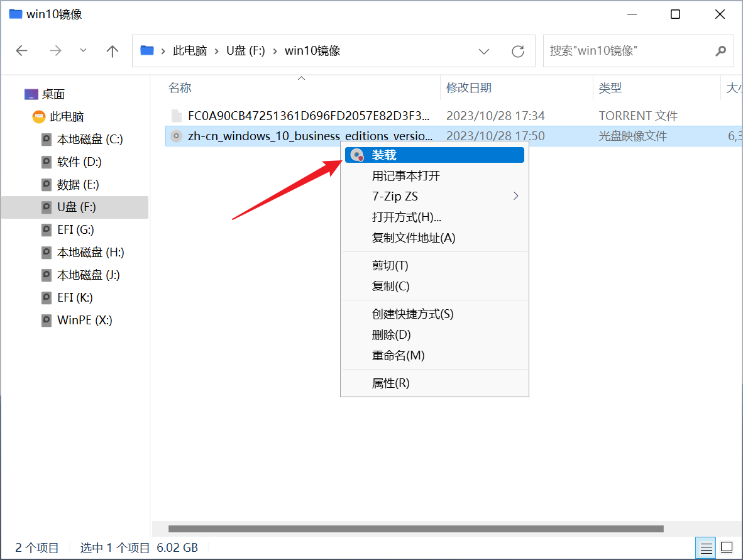Open the 7-Zip ZS submenu
Screen dimensions: 743x560
pos(434,196)
